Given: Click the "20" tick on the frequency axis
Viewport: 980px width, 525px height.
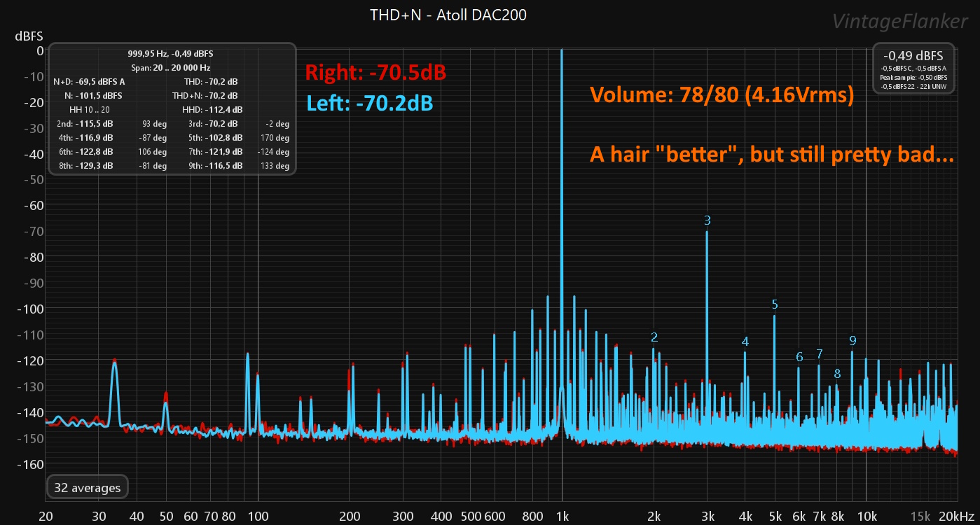Looking at the screenshot, I should (x=47, y=517).
